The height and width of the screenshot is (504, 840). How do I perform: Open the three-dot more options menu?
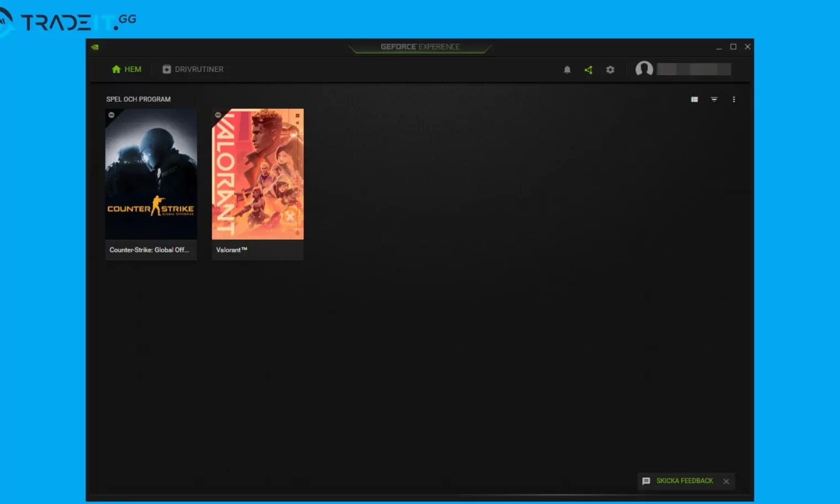click(734, 99)
